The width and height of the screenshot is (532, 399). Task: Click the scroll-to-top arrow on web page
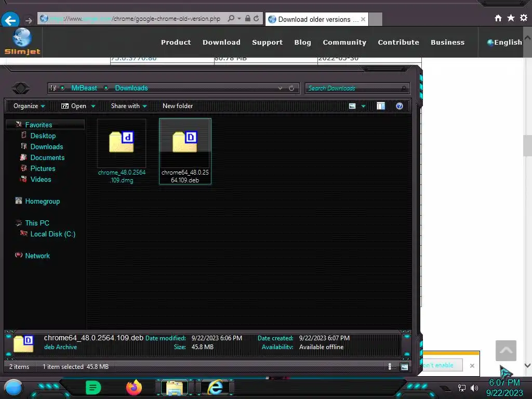click(506, 351)
